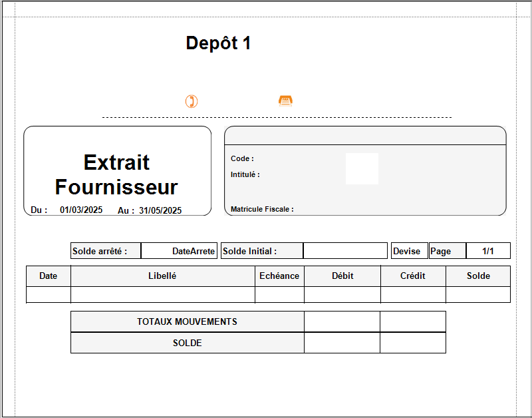532x418 pixels.
Task: Click the Date column header
Action: tap(48, 276)
